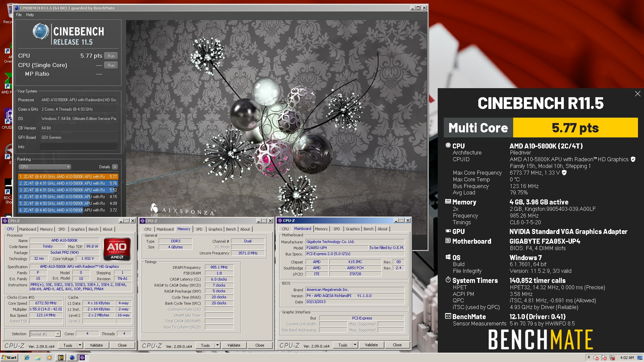Expand Tools dropdown arrow in Memory CPU-Z window
The width and height of the screenshot is (644, 362).
(217, 345)
